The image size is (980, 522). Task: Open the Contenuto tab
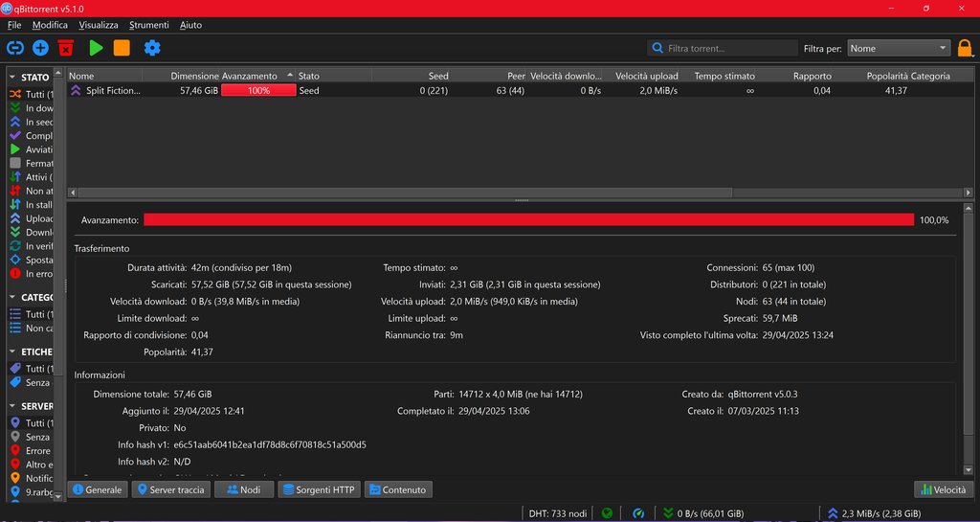point(397,489)
